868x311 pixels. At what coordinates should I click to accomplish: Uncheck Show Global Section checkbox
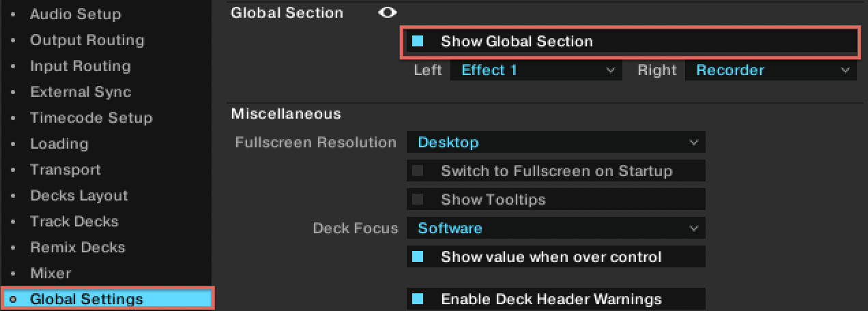[x=418, y=42]
